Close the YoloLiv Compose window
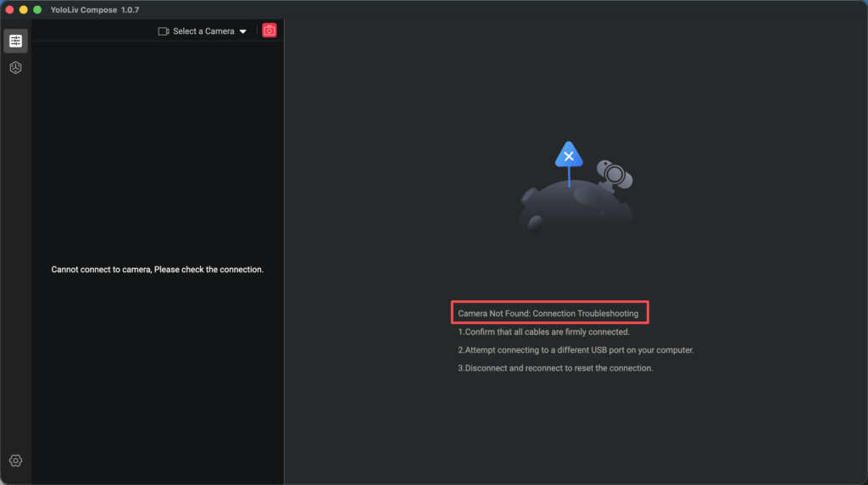 (10, 9)
